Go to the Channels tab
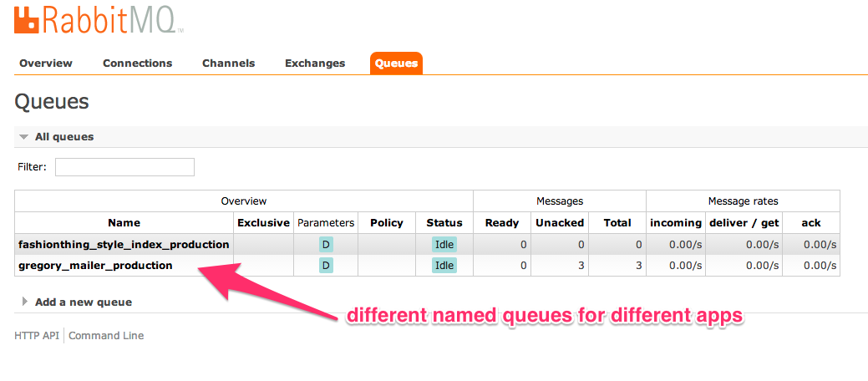 click(x=229, y=63)
